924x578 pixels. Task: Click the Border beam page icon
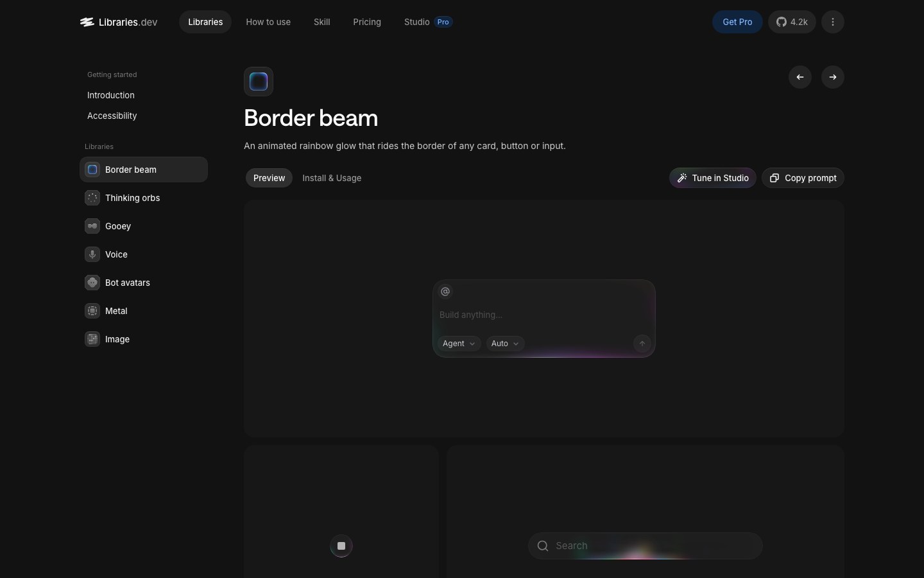click(x=259, y=82)
